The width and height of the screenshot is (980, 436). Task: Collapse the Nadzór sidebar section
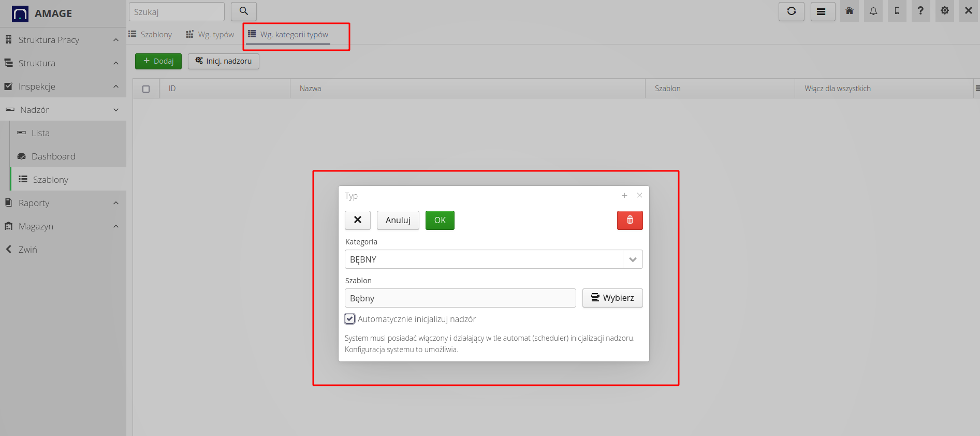click(x=62, y=110)
